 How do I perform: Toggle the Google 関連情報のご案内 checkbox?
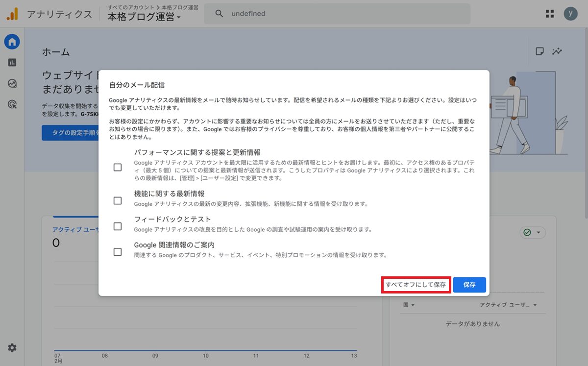[118, 252]
